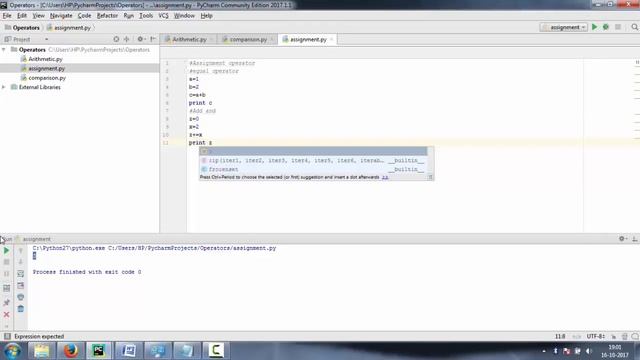640x360 pixels.
Task: Start debugging with the green bug icon
Action: click(606, 27)
